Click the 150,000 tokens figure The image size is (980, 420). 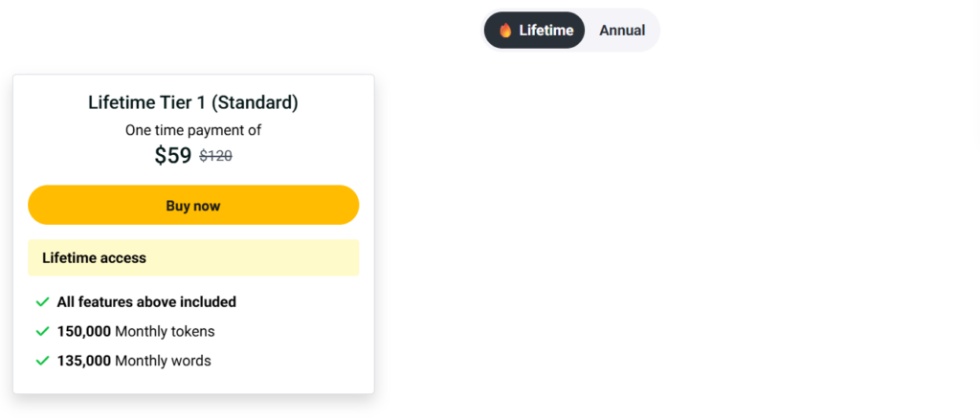pos(84,332)
